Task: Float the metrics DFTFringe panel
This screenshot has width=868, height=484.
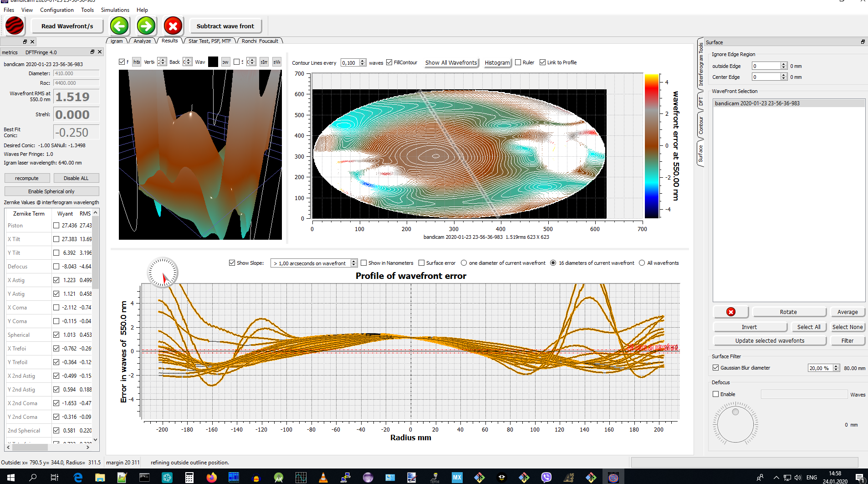Action: point(92,52)
